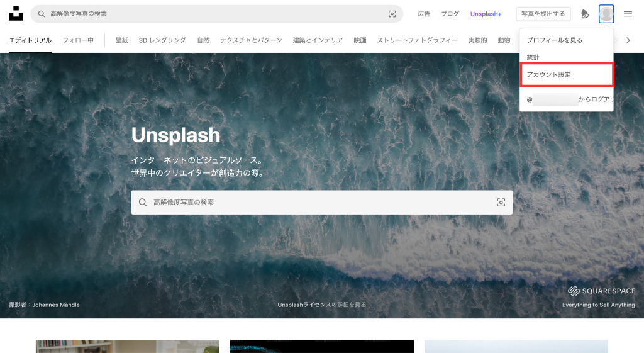Select the エディトリアル tab
The image size is (644, 353).
pyautogui.click(x=30, y=40)
